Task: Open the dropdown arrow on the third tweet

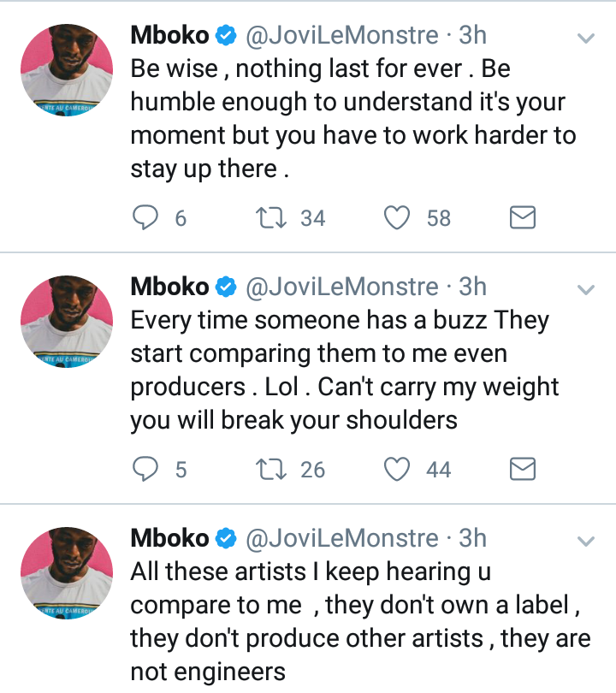Action: click(x=586, y=542)
